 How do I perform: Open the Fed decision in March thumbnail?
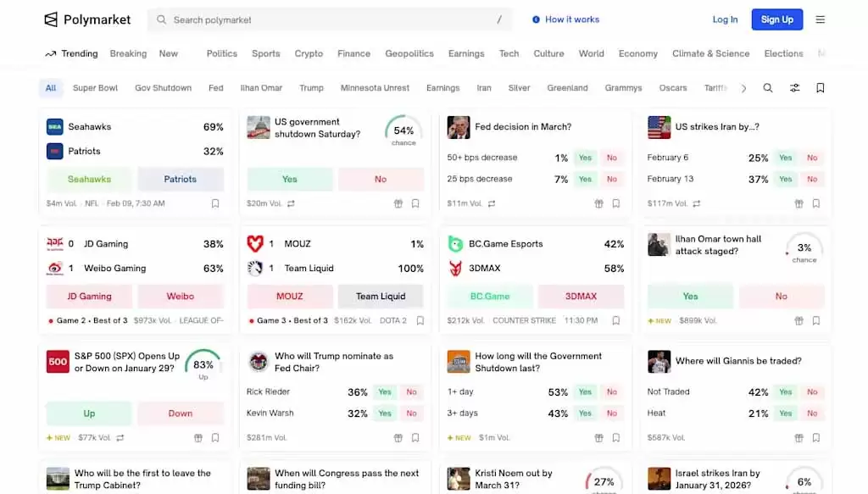[459, 127]
